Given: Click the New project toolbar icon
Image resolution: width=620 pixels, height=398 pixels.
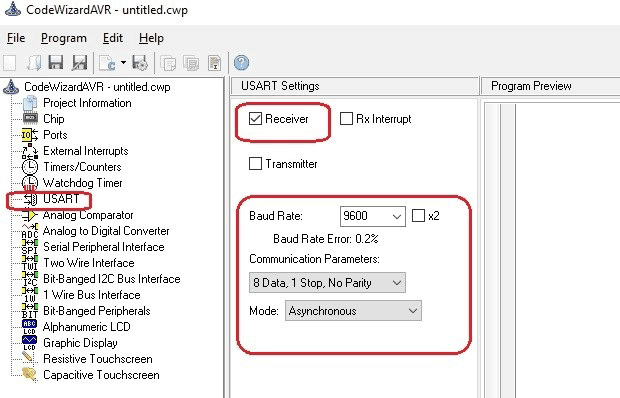Looking at the screenshot, I should [x=10, y=63].
